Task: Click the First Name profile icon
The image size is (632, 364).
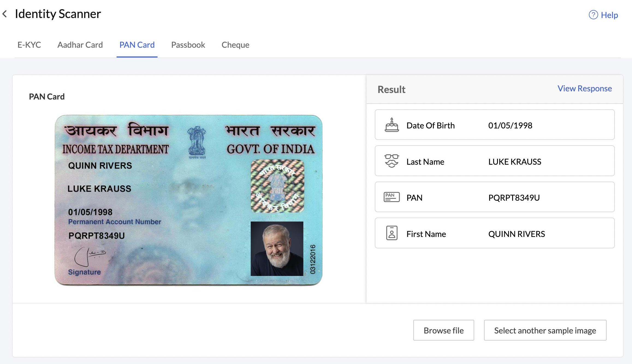Action: [x=391, y=234]
